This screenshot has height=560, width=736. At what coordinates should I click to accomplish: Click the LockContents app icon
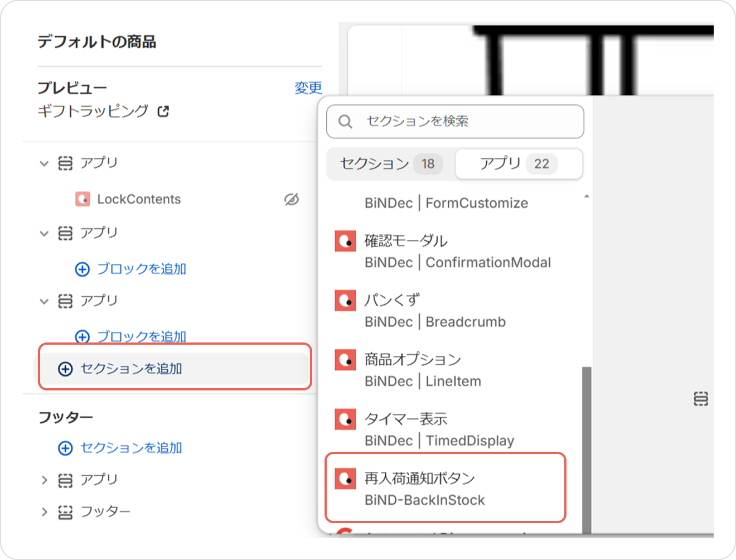(83, 199)
